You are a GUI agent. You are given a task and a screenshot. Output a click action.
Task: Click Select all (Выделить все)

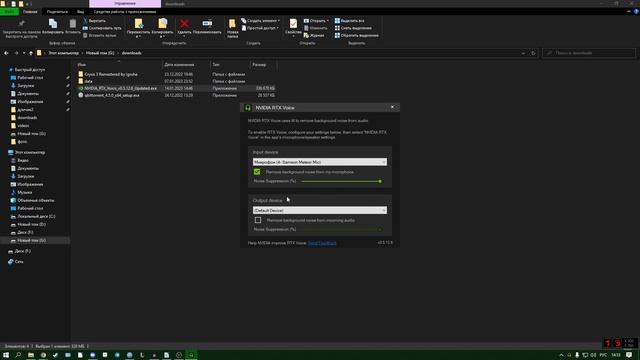[x=349, y=21]
